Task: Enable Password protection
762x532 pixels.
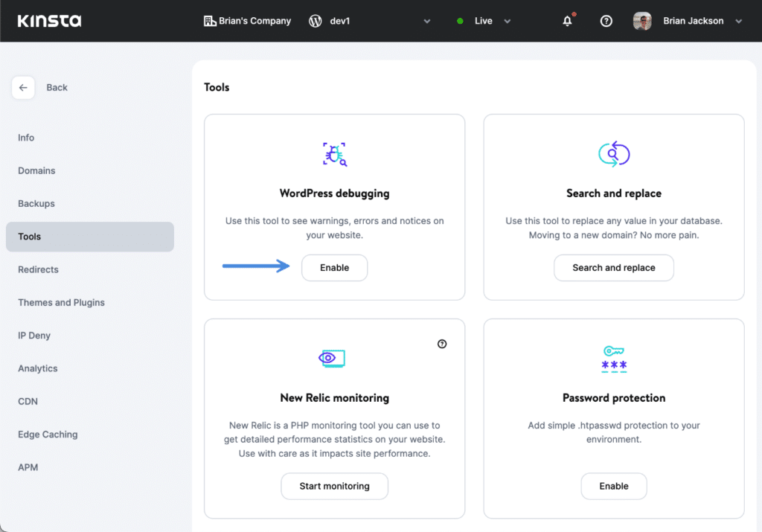Action: [x=614, y=487]
